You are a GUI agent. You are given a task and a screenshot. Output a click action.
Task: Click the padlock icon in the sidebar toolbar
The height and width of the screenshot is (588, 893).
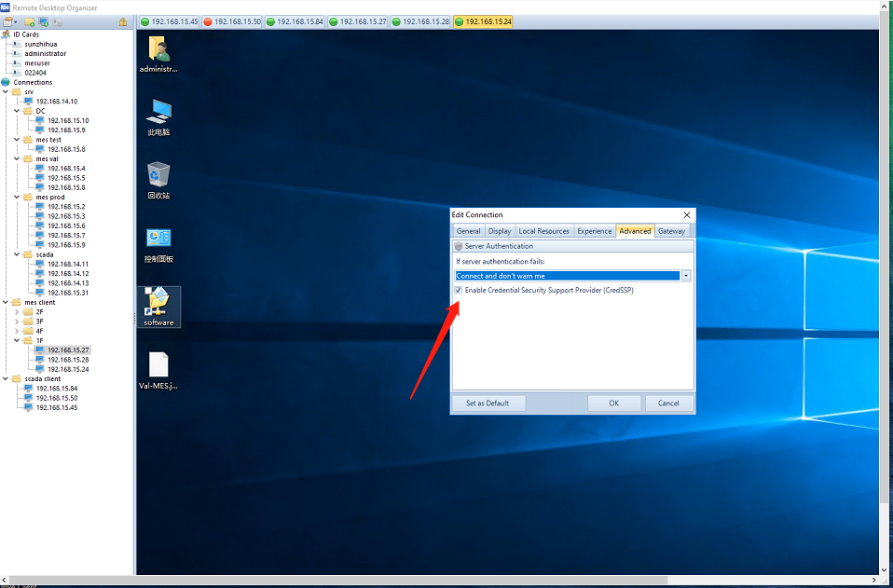(x=122, y=22)
